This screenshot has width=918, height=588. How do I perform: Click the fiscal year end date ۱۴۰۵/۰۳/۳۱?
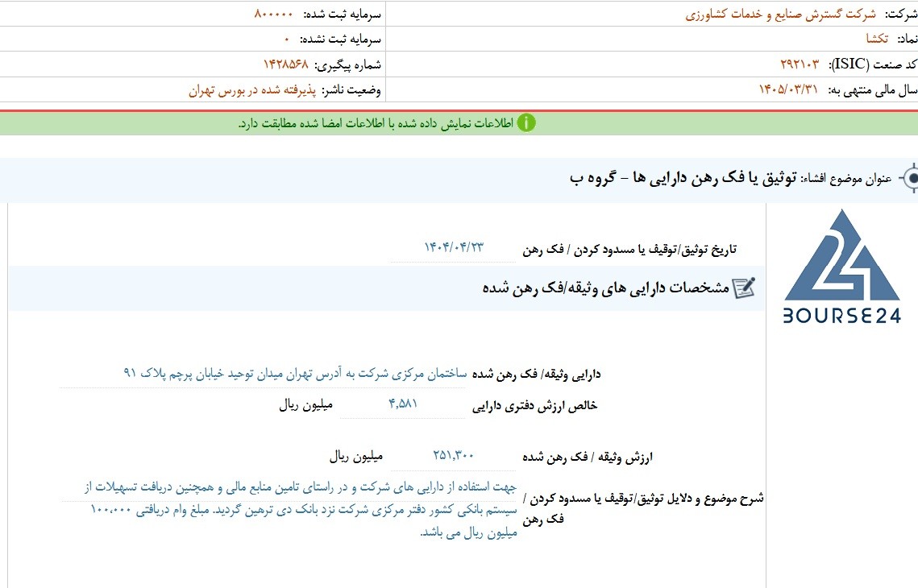(788, 89)
